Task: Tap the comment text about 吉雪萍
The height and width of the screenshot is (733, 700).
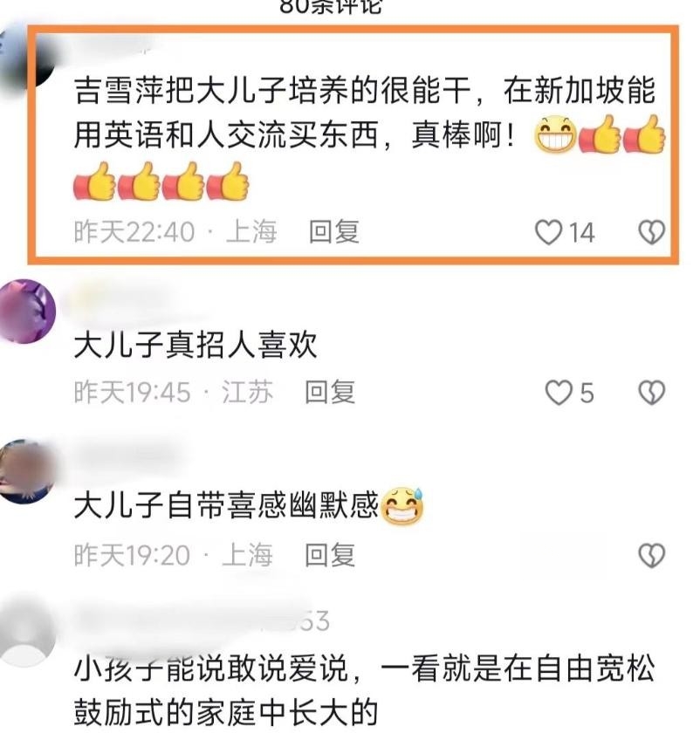Action: [x=369, y=135]
